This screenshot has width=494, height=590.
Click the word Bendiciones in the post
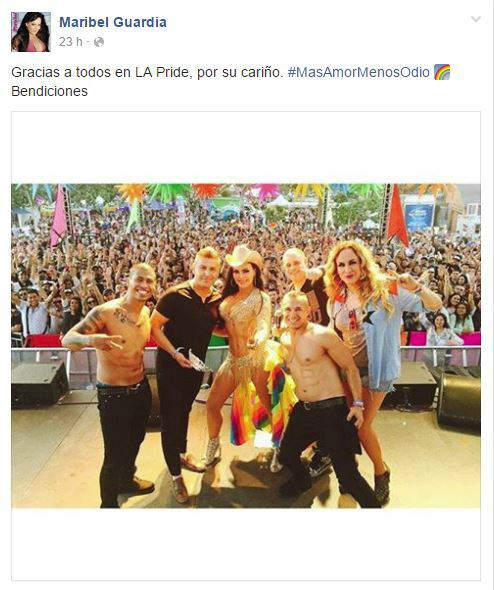click(49, 91)
